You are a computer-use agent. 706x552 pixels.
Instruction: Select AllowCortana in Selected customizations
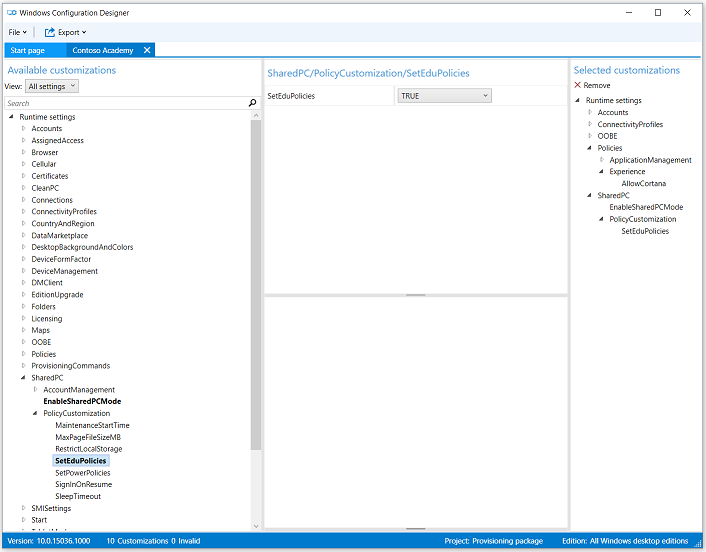click(643, 184)
